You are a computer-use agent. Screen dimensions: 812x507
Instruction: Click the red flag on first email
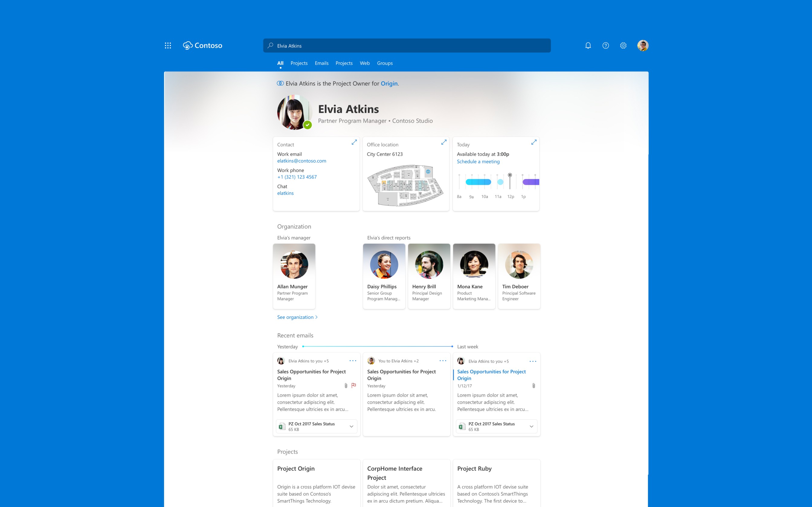coord(354,386)
